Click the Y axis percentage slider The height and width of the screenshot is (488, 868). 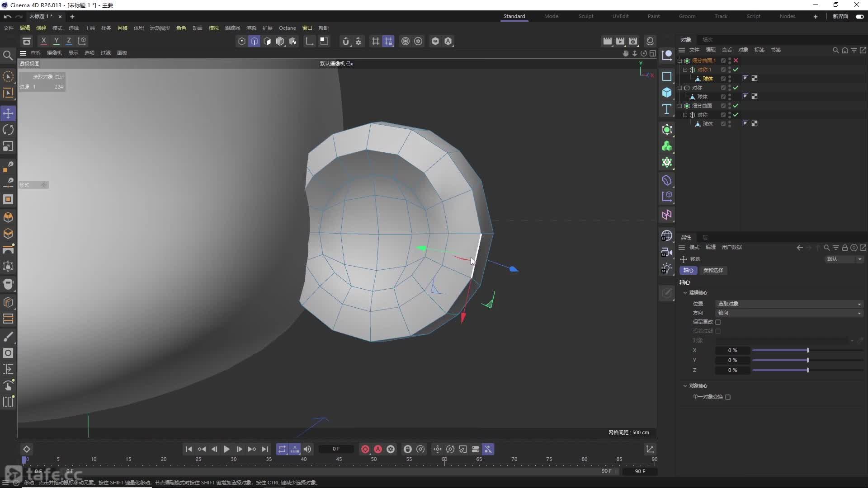807,361
